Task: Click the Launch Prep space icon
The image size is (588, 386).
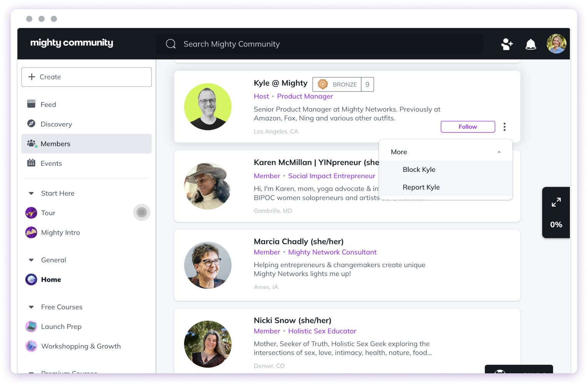Action: pyautogui.click(x=31, y=326)
